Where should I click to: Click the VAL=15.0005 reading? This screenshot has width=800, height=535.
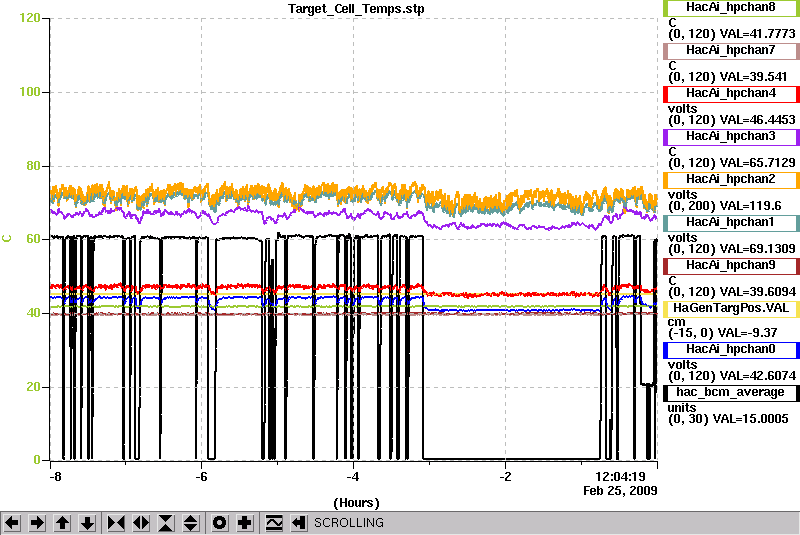751,419
